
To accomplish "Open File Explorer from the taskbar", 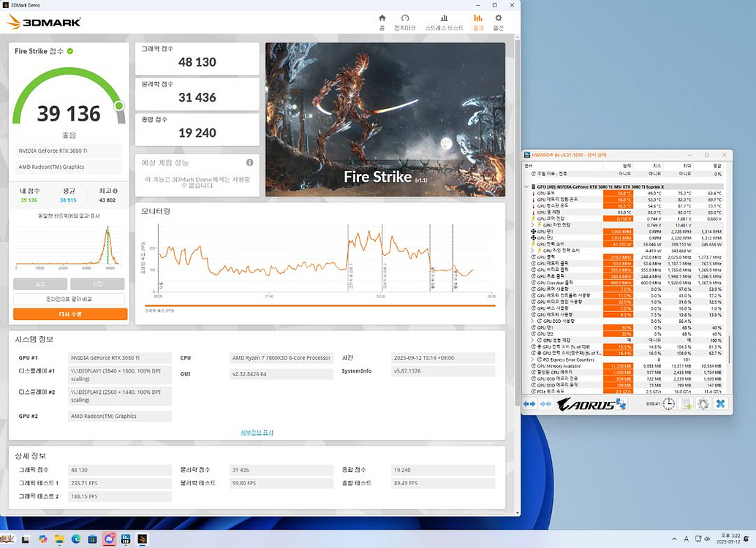I will (58, 539).
